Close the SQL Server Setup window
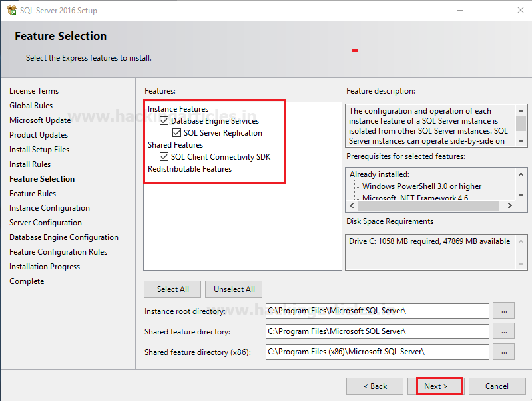 (x=521, y=10)
